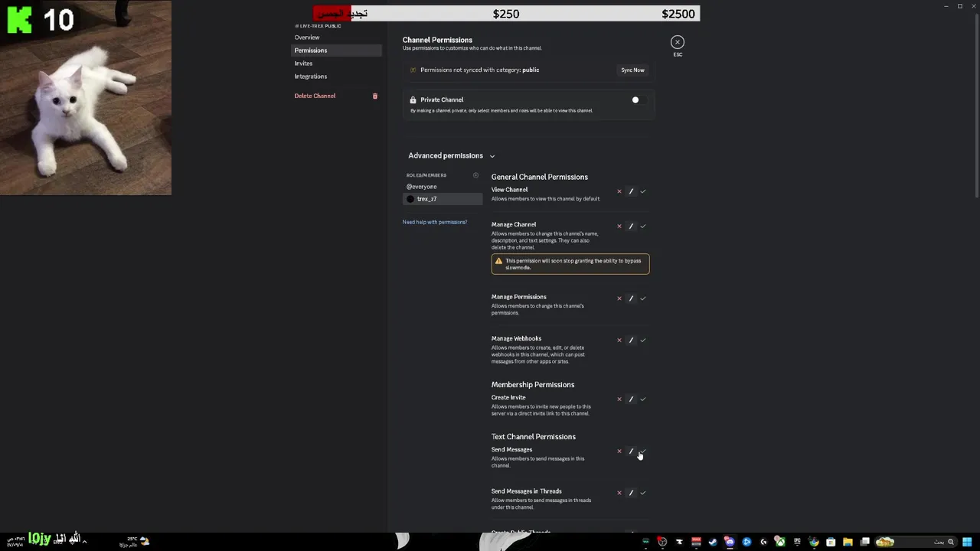Viewport: 980px width, 551px height.
Task: Click the cat webcam overlay thumbnail
Action: point(86,98)
